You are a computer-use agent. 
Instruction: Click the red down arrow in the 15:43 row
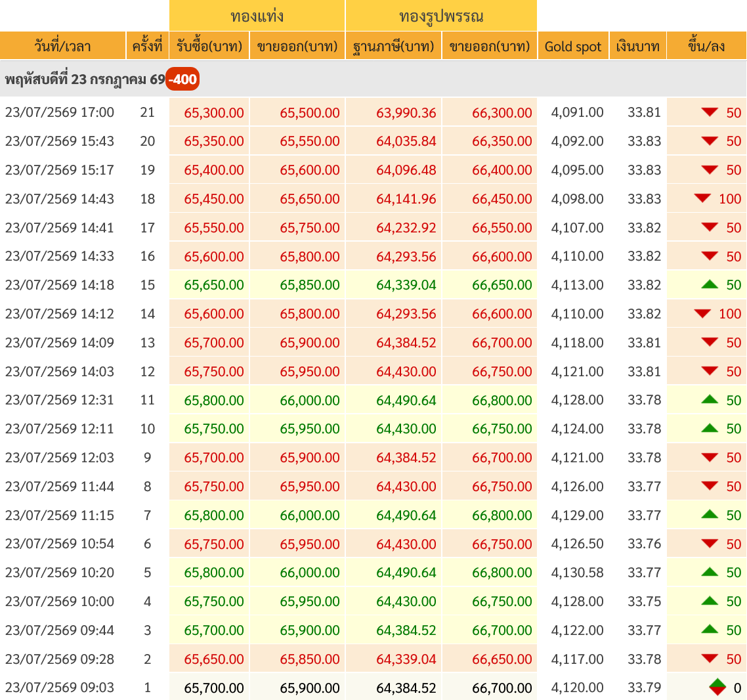pos(710,141)
